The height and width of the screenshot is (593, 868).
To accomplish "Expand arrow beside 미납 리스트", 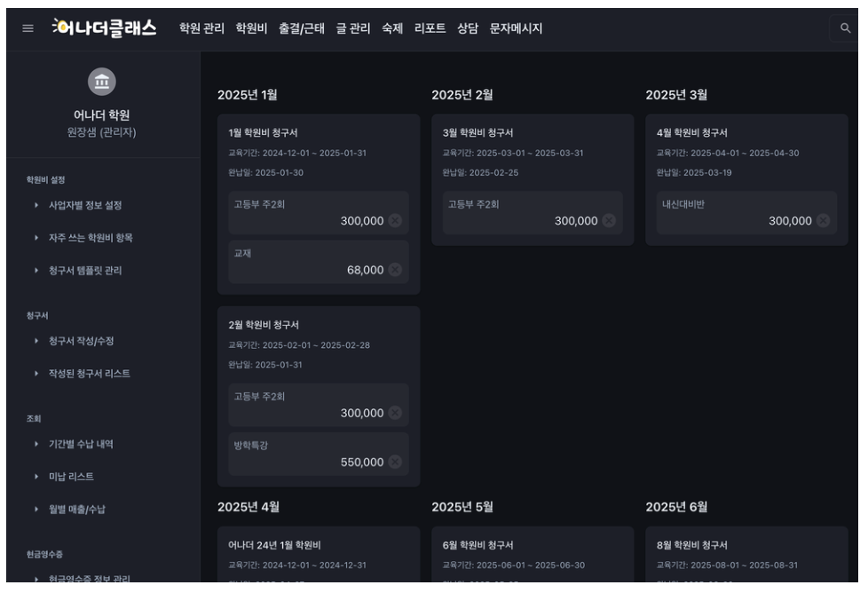I will [36, 477].
